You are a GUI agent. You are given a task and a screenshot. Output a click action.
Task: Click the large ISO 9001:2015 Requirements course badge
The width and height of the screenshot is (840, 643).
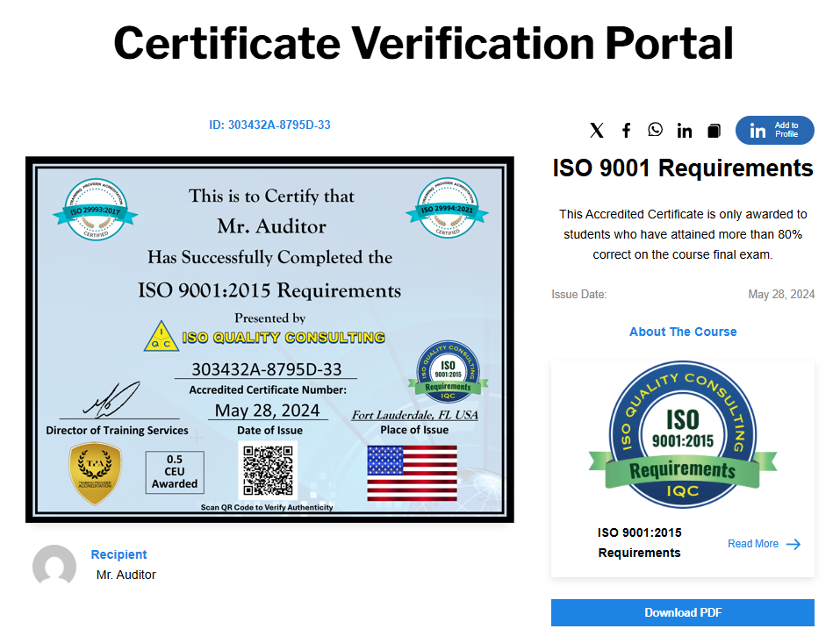pyautogui.click(x=683, y=435)
